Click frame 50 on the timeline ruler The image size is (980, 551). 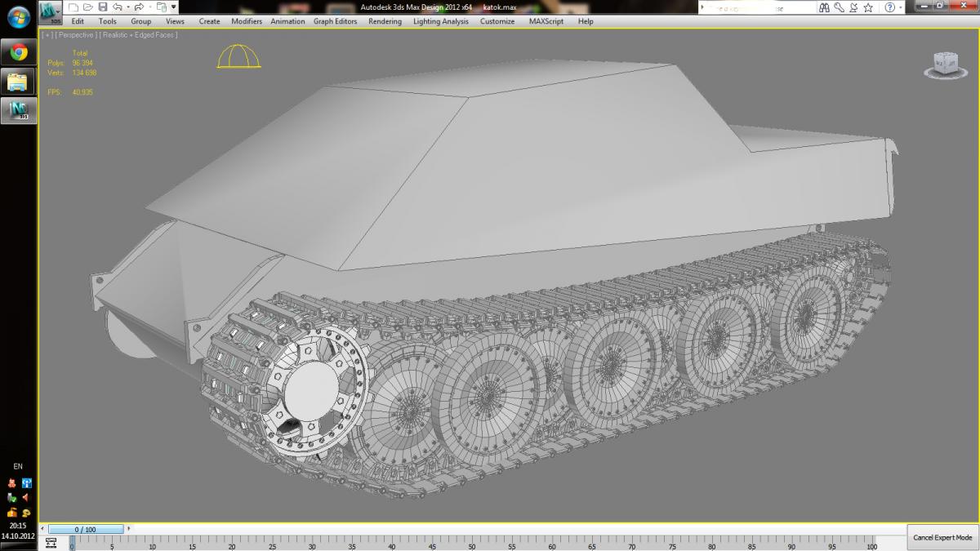point(472,545)
